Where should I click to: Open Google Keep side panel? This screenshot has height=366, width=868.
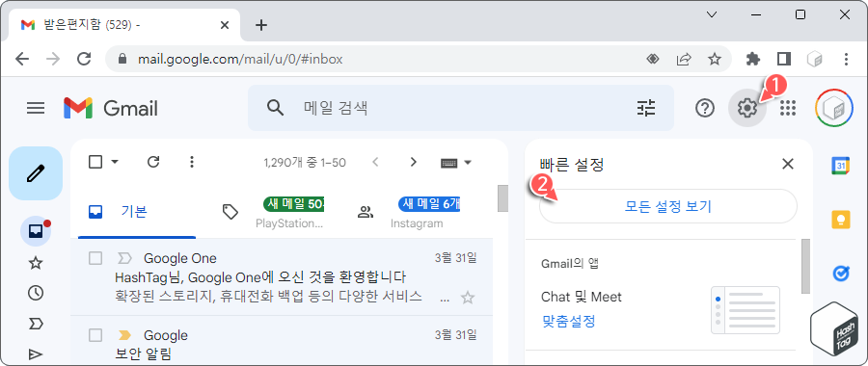(x=841, y=220)
